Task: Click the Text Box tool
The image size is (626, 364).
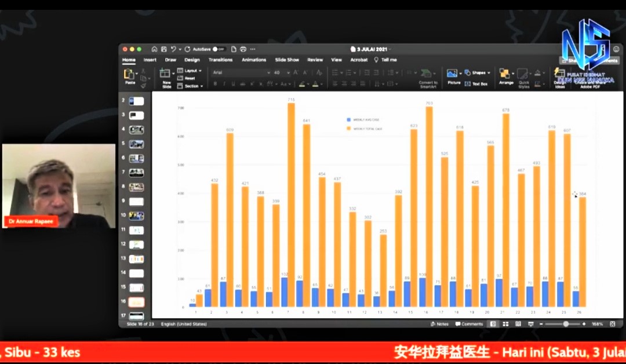Action: pyautogui.click(x=476, y=83)
